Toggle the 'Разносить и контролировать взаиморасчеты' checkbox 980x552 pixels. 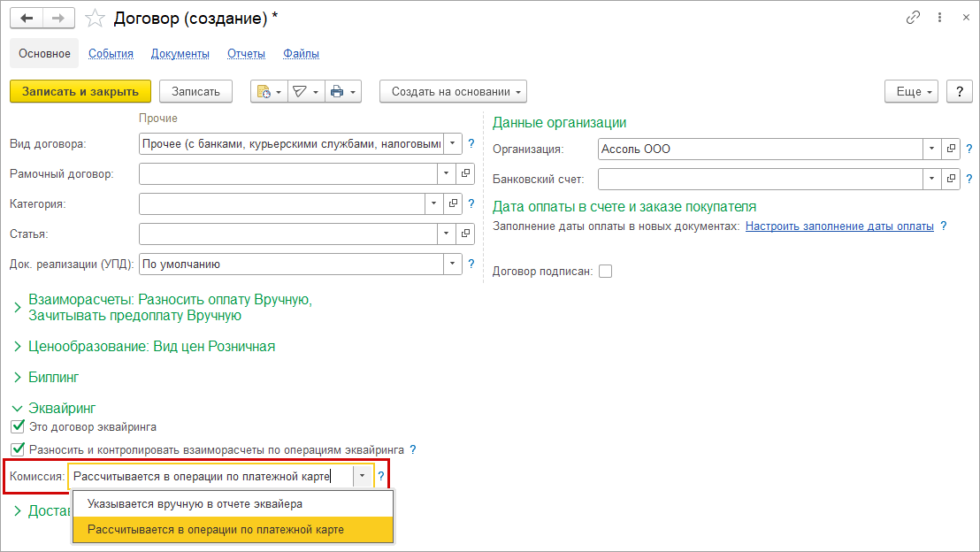tap(18, 449)
